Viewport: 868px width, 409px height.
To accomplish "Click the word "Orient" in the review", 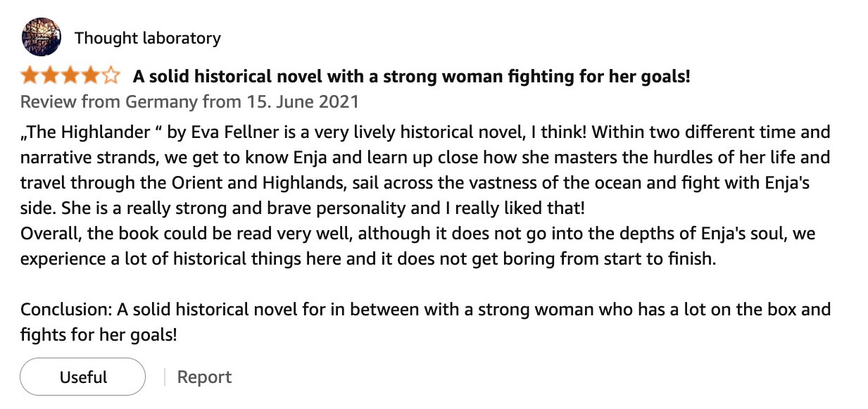I will (x=187, y=182).
